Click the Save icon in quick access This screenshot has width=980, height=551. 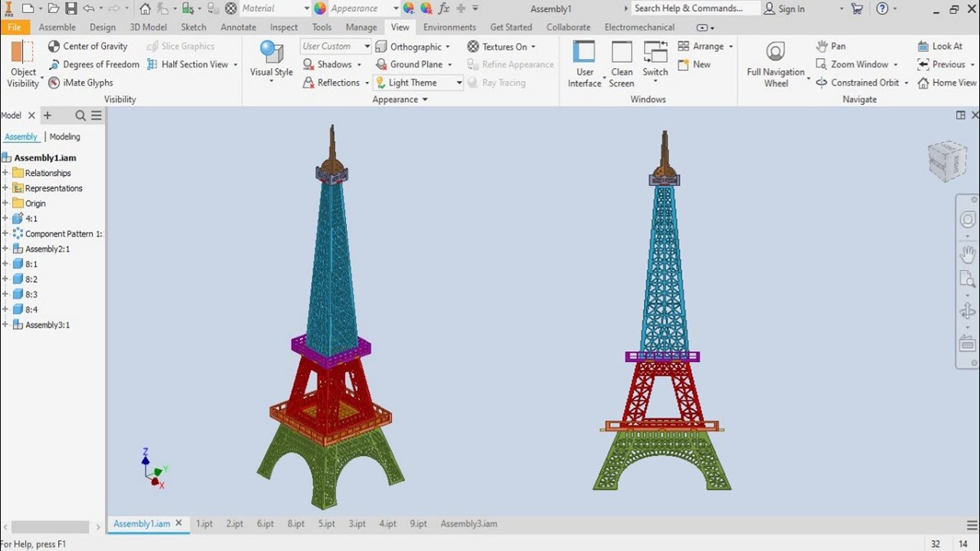tap(71, 8)
